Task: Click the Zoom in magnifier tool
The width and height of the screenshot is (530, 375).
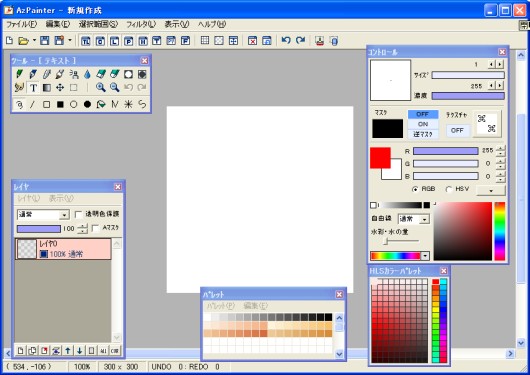Action: click(x=100, y=87)
